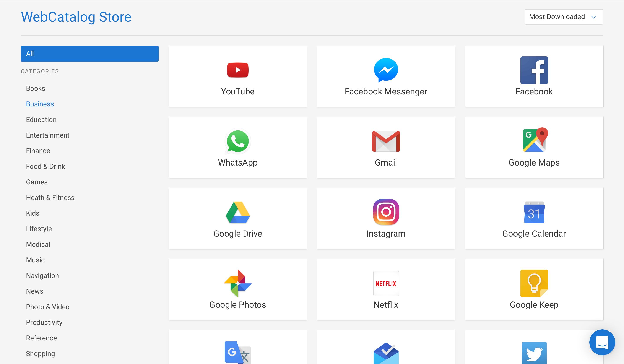Filter by Productivity category
The image size is (624, 364).
coord(44,322)
